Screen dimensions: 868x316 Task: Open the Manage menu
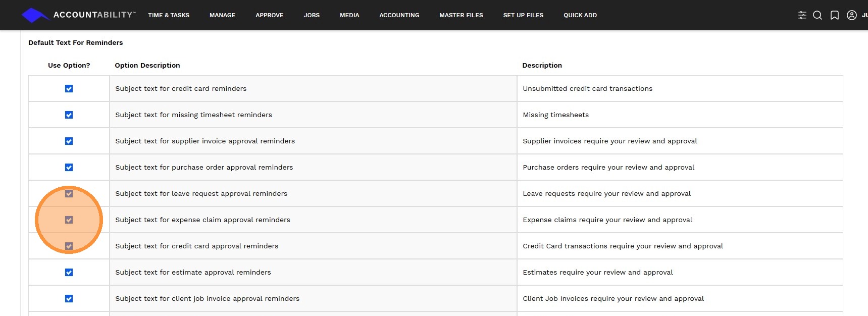pyautogui.click(x=222, y=15)
